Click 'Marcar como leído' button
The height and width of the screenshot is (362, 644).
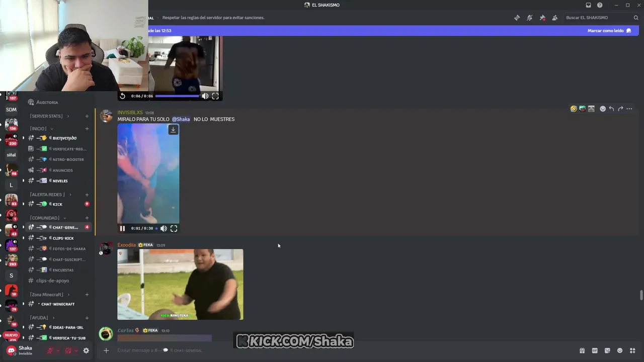pos(609,31)
